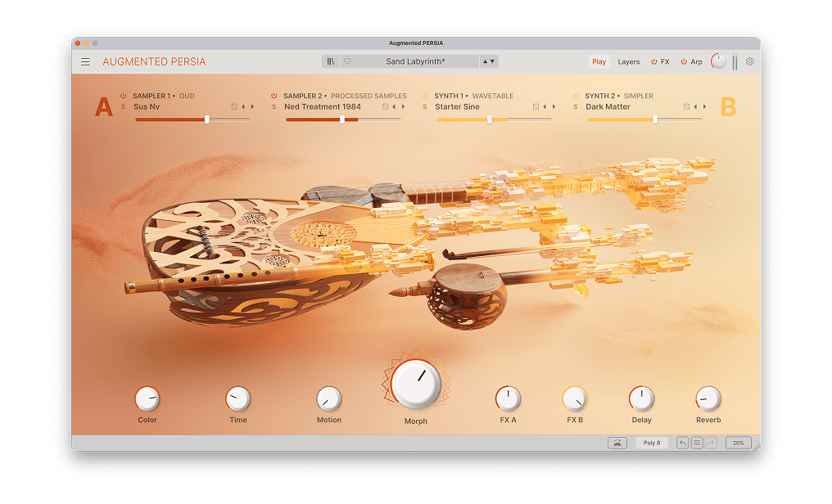Click the Sampler 2 volume slider
Screen dimensions: 832x504
(x=342, y=119)
